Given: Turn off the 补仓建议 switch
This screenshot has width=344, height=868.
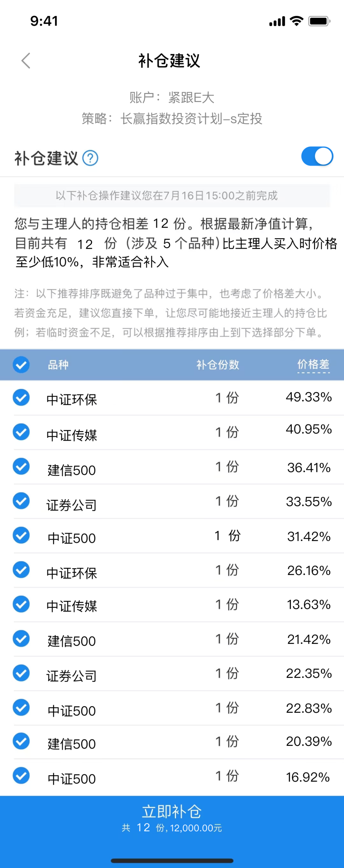Looking at the screenshot, I should 317,156.
